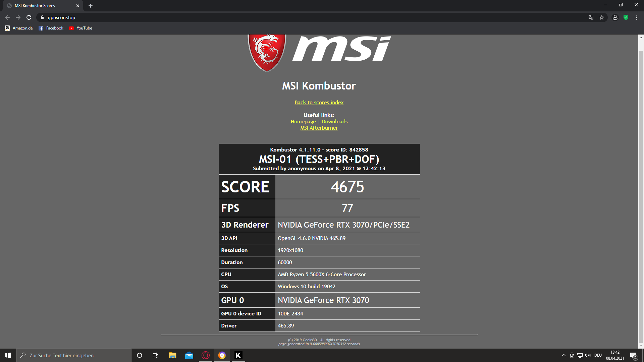The height and width of the screenshot is (362, 644).
Task: Follow the Back to scores index link
Action: 319,103
